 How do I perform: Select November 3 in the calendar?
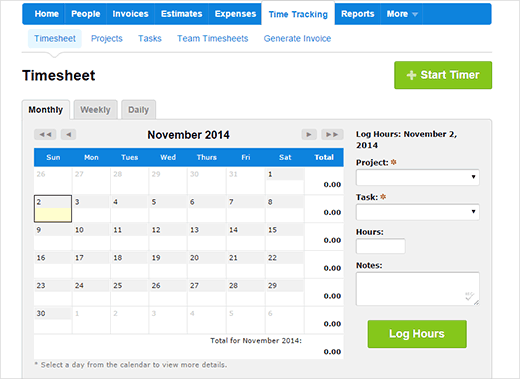[91, 209]
